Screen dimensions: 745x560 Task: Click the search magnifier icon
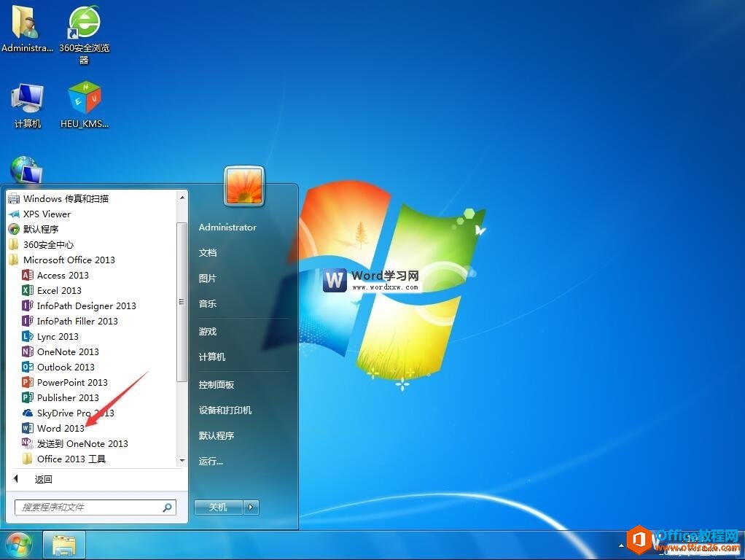tap(167, 507)
